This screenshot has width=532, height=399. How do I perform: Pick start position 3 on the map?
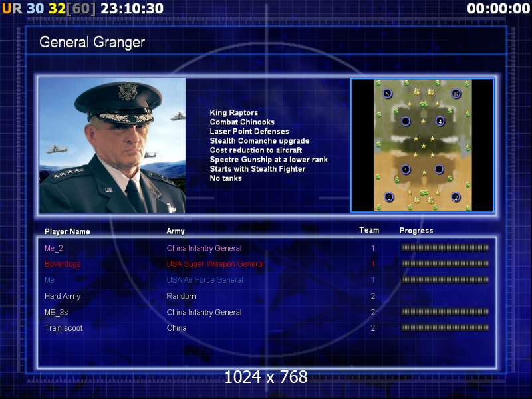389,197
